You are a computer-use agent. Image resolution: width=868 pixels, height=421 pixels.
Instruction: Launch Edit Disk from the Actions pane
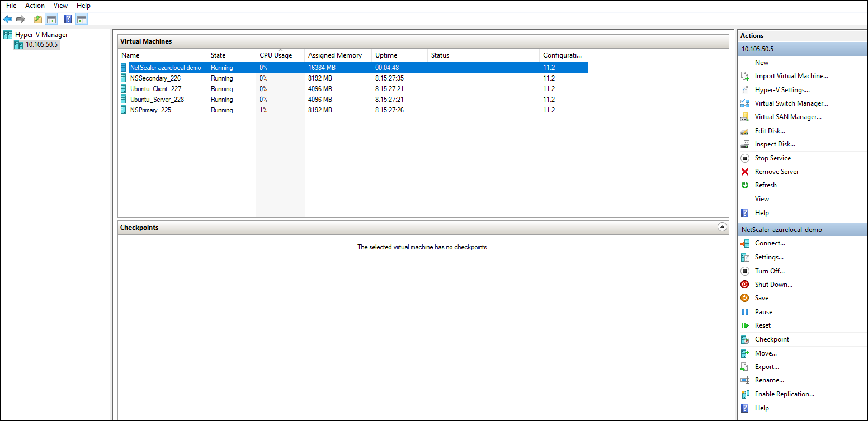tap(770, 130)
